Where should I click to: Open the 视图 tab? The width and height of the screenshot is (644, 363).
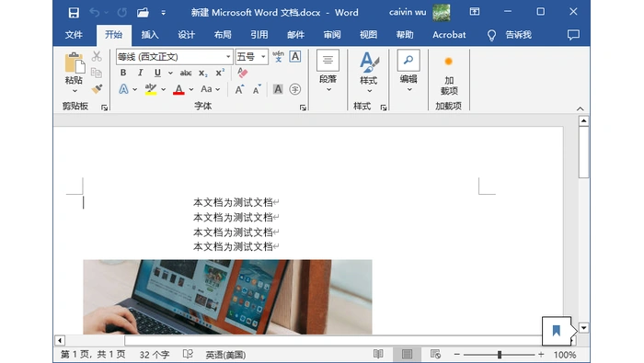[x=368, y=35]
